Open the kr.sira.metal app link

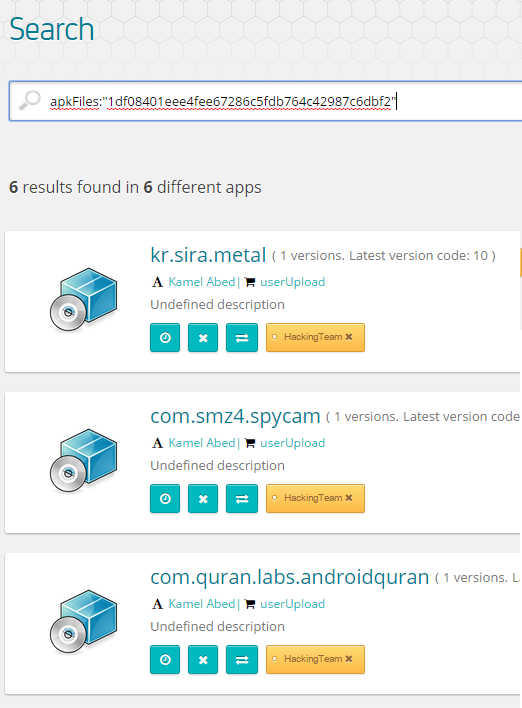tap(208, 255)
